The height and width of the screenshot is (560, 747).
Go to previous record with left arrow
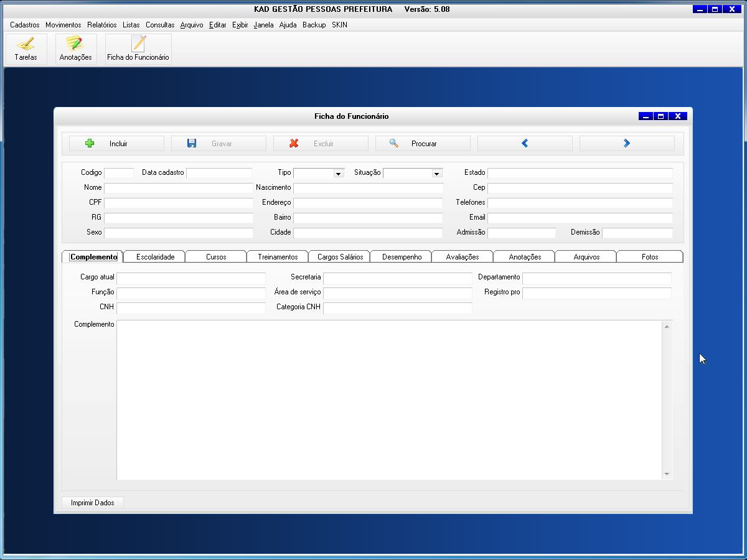click(525, 144)
